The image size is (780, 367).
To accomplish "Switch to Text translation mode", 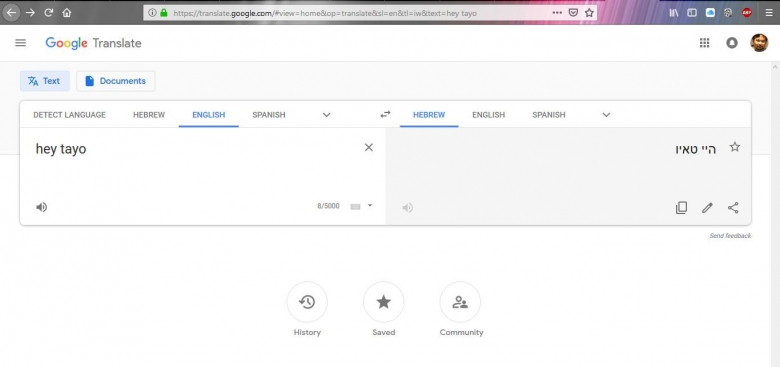I will [x=45, y=81].
